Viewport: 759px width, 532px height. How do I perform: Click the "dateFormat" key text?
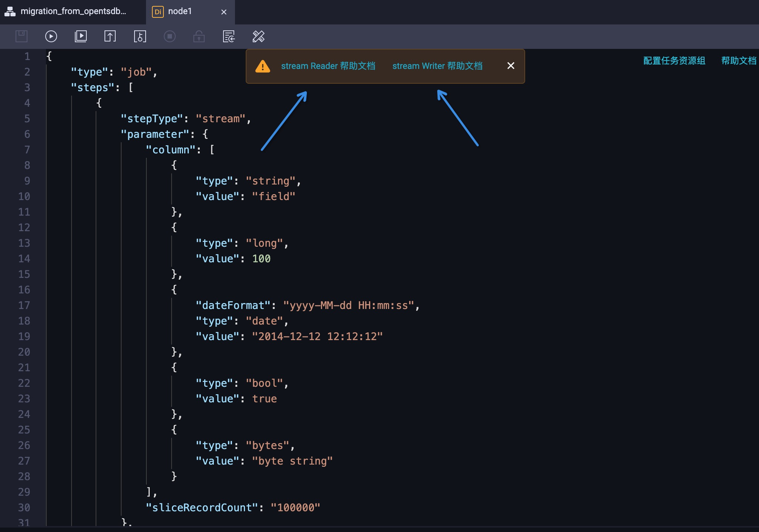pyautogui.click(x=233, y=305)
